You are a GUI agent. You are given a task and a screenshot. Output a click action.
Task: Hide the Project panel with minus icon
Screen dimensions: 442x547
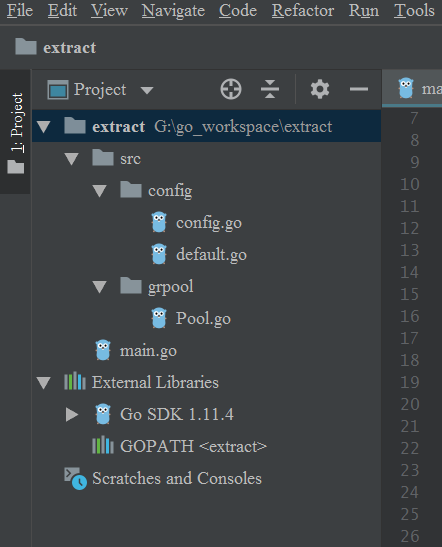359,89
